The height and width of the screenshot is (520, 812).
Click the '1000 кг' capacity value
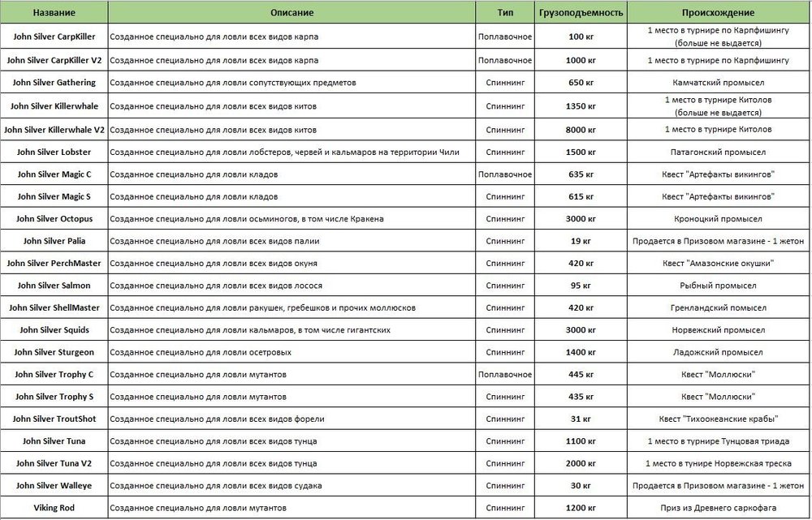tap(581, 61)
